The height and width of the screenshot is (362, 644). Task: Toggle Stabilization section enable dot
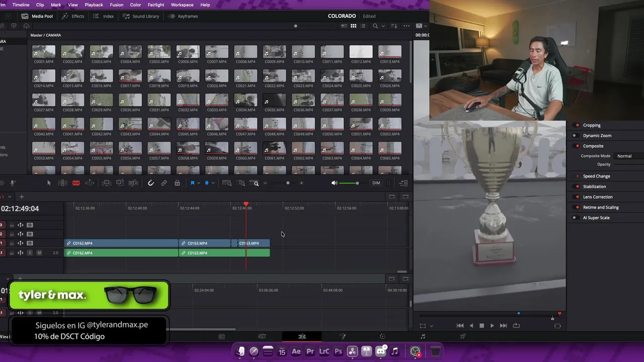pyautogui.click(x=577, y=187)
